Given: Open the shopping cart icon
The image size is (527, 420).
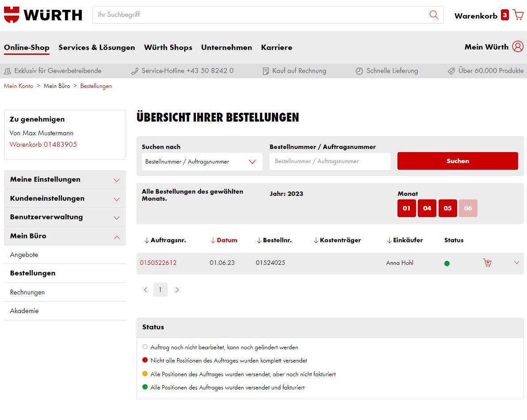Looking at the screenshot, I should pyautogui.click(x=518, y=15).
